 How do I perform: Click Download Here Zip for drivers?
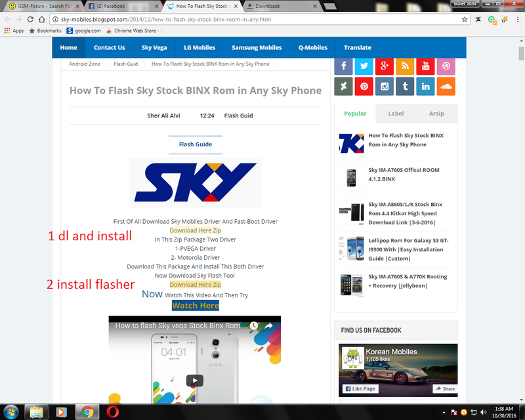pyautogui.click(x=196, y=230)
